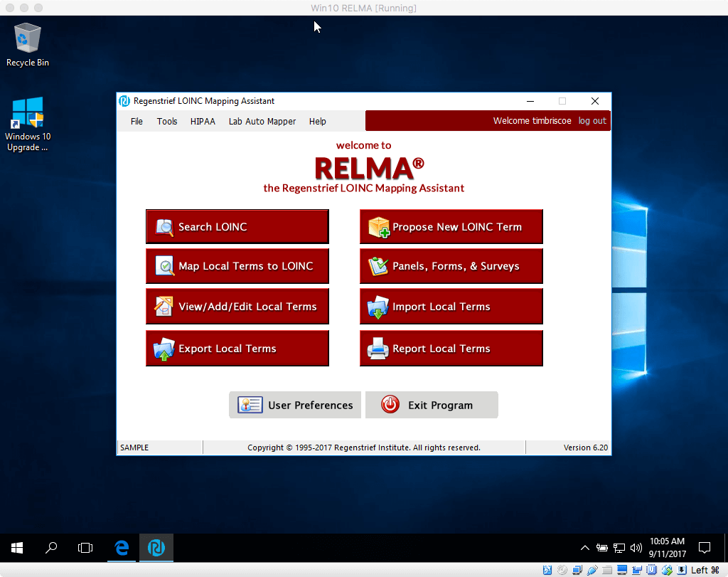The image size is (728, 577).
Task: Click the Exit Program button
Action: [x=432, y=405]
